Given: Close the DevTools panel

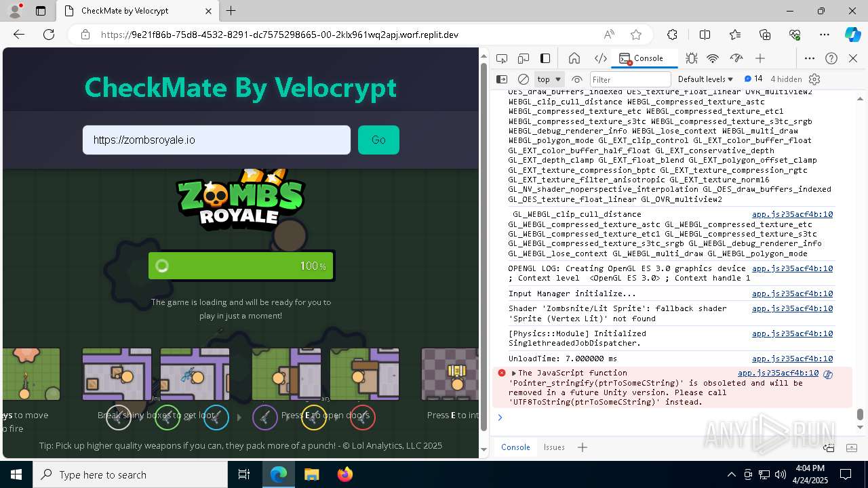Looking at the screenshot, I should (853, 58).
